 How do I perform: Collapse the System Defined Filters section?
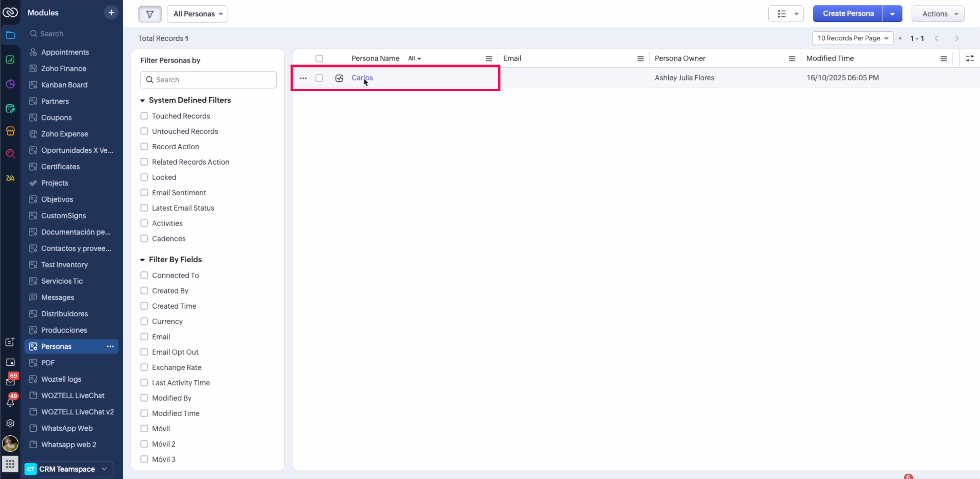pos(143,100)
